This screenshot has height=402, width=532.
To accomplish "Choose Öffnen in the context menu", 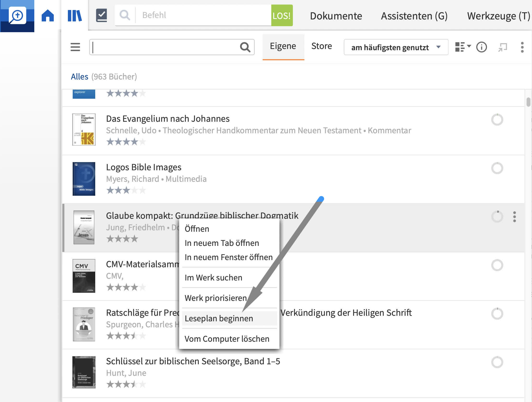I will (x=197, y=229).
